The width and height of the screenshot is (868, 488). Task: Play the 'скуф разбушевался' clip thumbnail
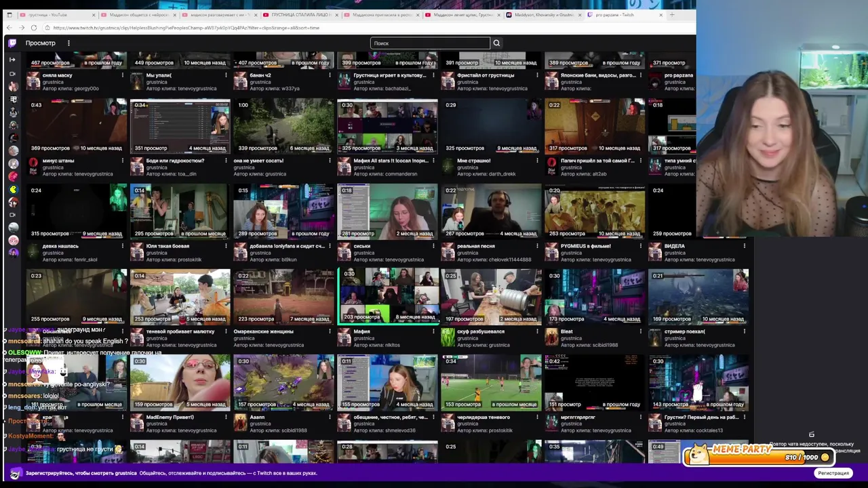click(491, 297)
